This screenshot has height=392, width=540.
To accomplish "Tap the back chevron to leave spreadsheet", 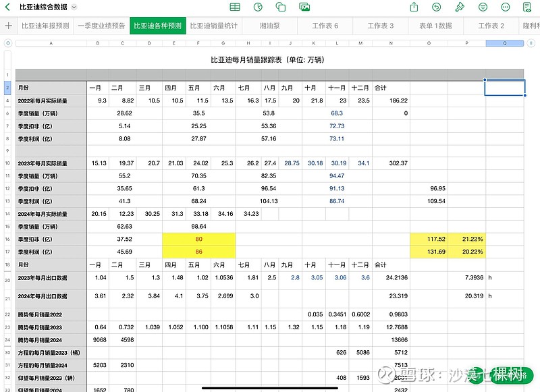I will [x=7, y=7].
